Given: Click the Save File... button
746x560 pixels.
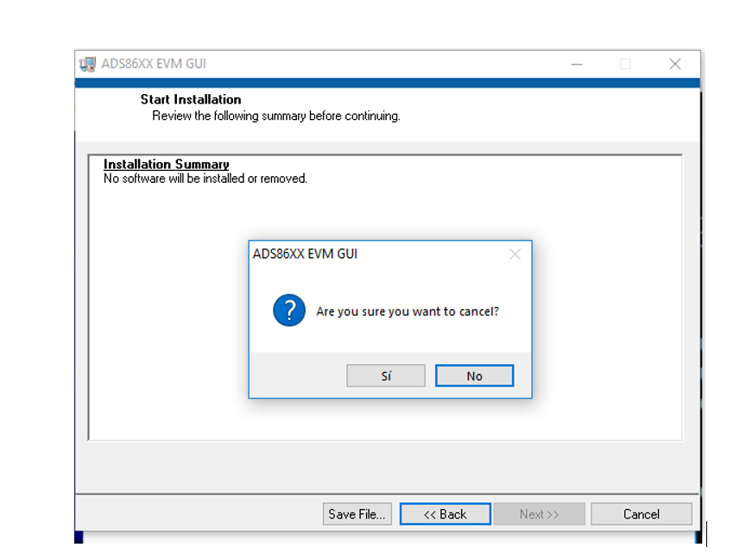Looking at the screenshot, I should click(x=357, y=514).
